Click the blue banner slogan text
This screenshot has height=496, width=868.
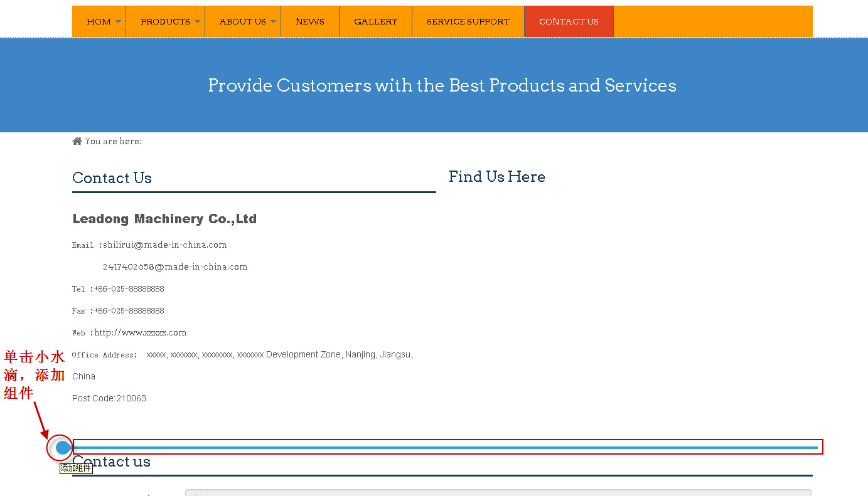[x=442, y=85]
